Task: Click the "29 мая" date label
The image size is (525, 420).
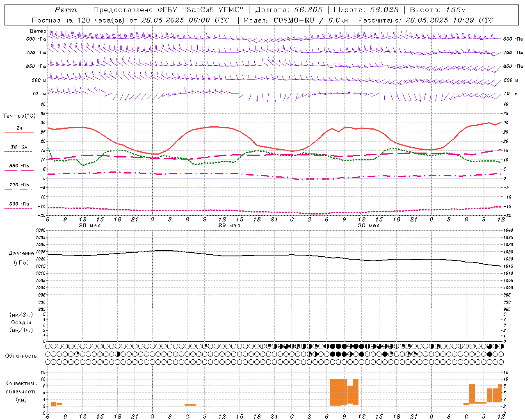Action: (x=229, y=226)
